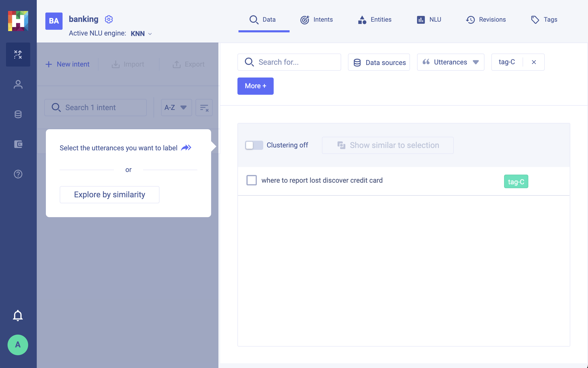Click Explore by similarity button
The height and width of the screenshot is (368, 588).
[109, 194]
